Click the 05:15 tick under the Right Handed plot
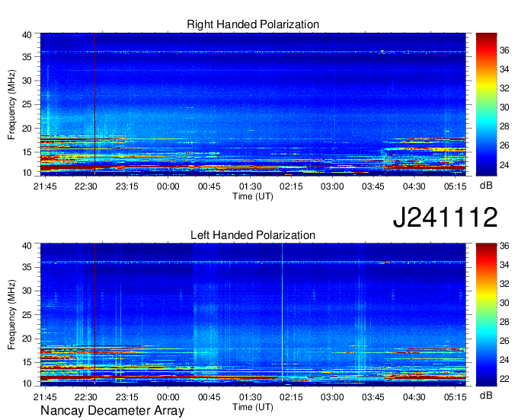This screenshot has height=420, width=518. point(455,186)
